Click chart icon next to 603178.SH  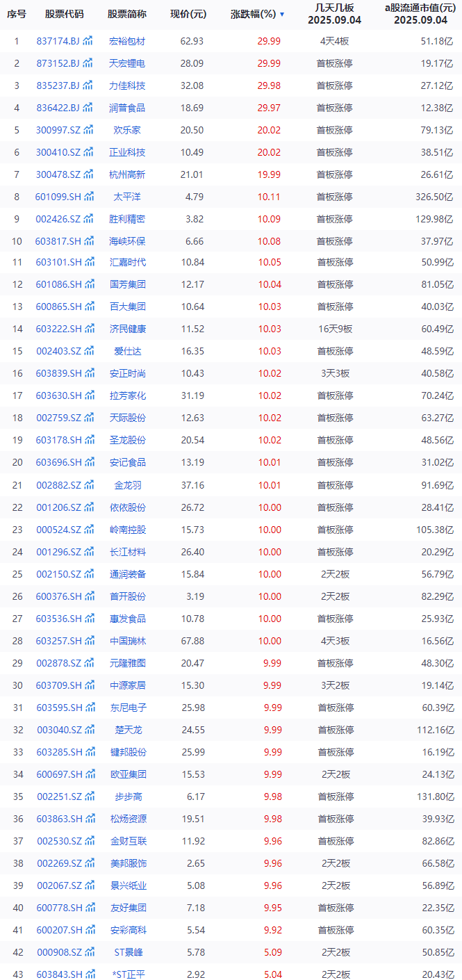tap(88, 440)
